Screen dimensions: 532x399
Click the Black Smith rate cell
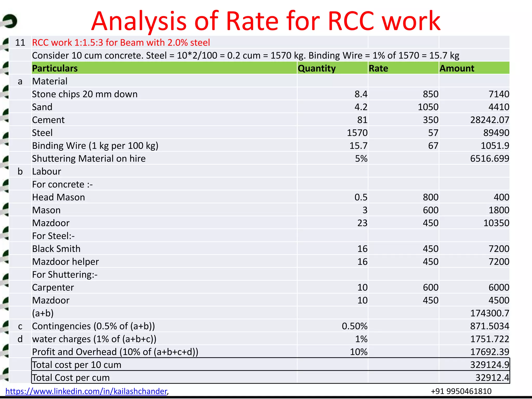(430, 249)
